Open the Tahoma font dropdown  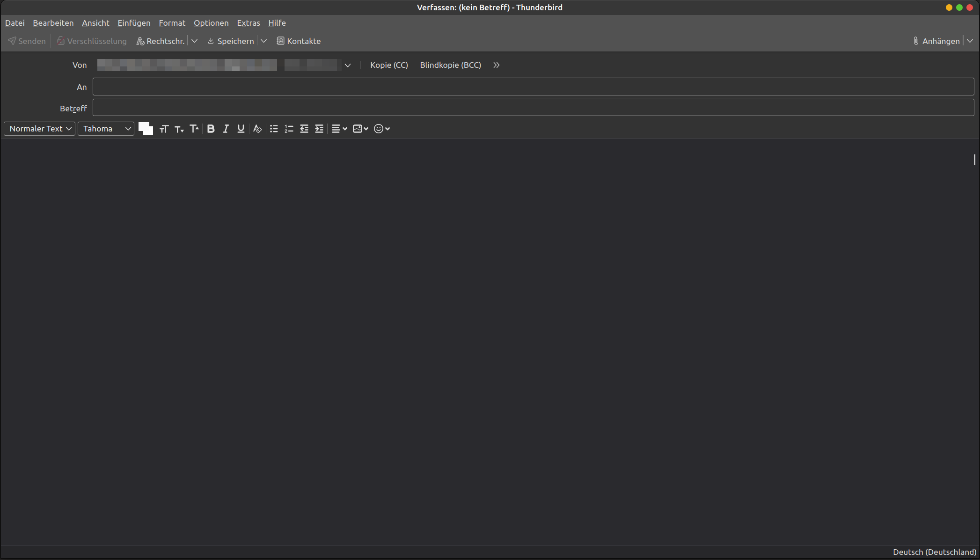106,129
